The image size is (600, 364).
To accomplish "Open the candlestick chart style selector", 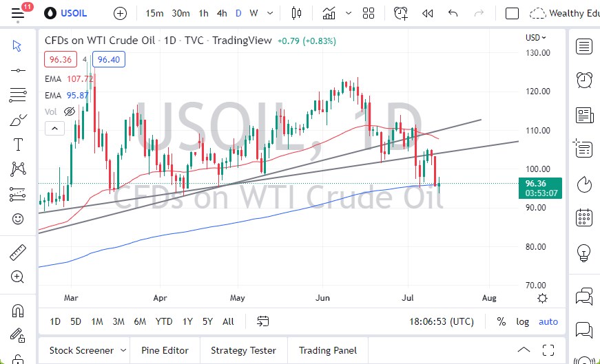I will (x=297, y=13).
